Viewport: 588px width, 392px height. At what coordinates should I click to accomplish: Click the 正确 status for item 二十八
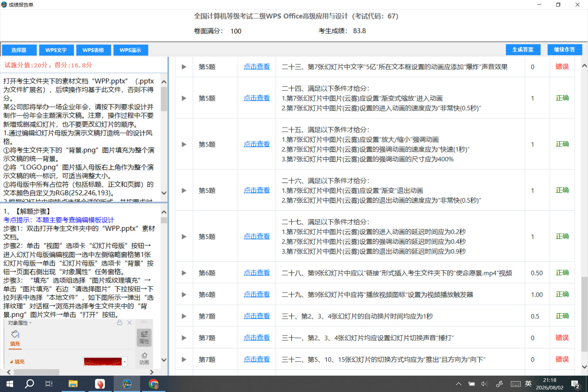(562, 273)
